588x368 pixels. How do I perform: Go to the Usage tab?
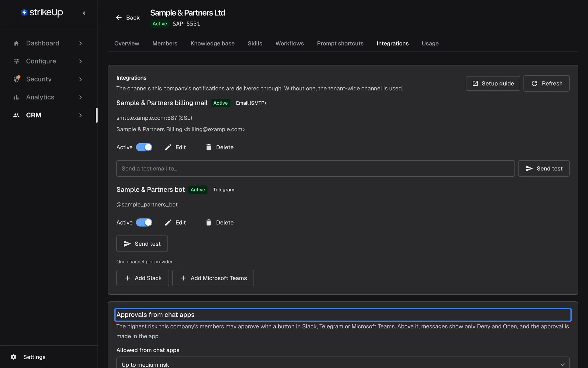[x=430, y=44]
